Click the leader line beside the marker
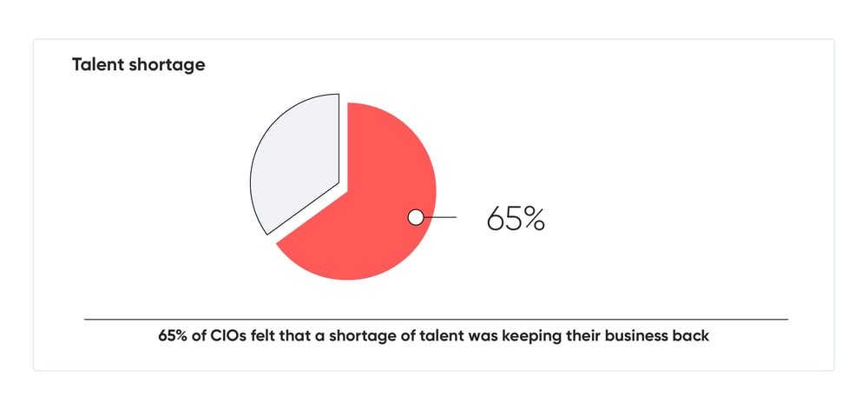 [440, 217]
